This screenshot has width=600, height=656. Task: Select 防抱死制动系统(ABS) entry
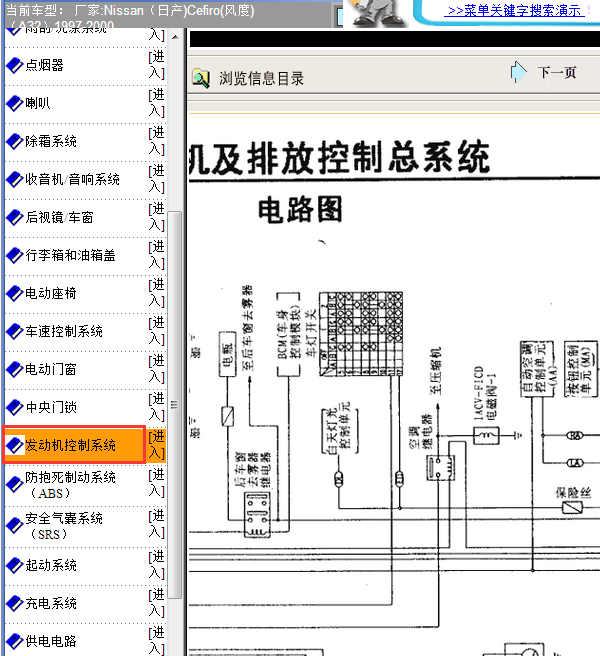[70, 485]
